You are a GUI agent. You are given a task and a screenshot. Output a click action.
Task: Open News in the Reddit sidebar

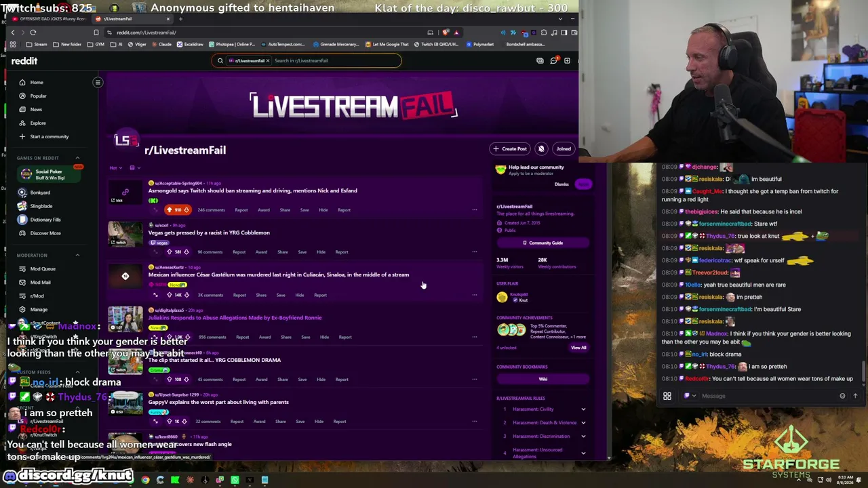(x=36, y=109)
